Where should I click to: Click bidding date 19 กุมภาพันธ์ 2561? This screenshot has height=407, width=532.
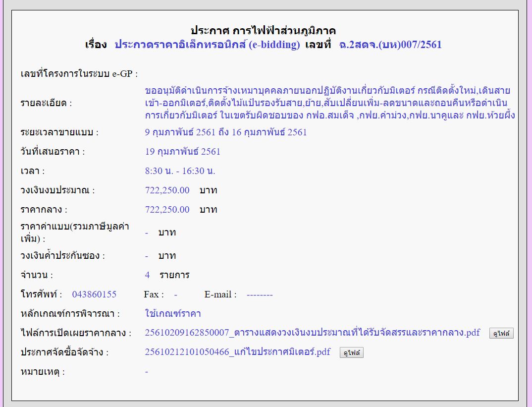coord(183,151)
